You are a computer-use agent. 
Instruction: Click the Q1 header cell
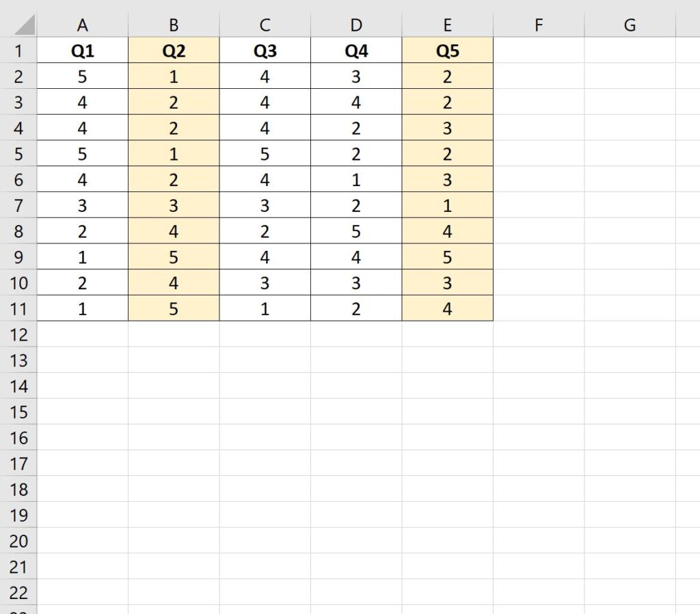[82, 51]
